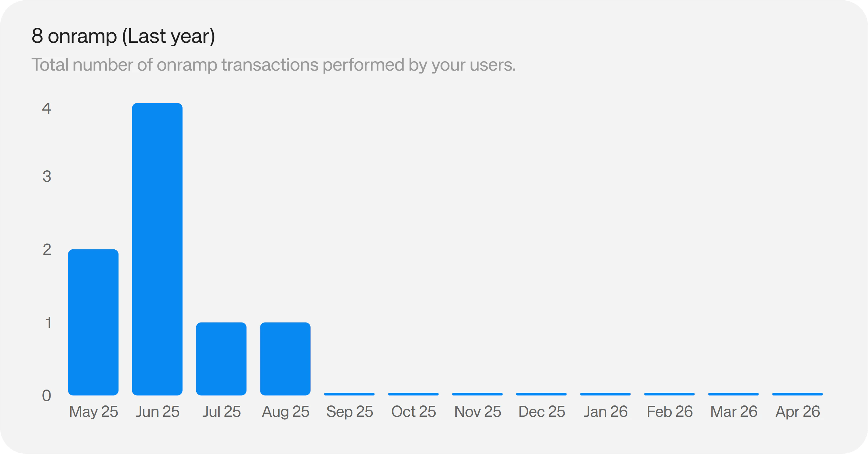Click the 'Dec 25' axis label
Screen dimensions: 868x454
coord(542,412)
